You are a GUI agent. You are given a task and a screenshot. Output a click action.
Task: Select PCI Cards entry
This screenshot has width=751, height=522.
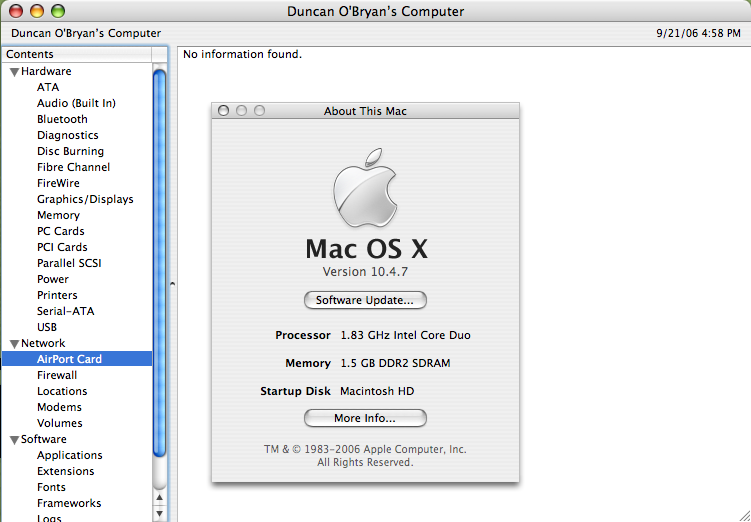tap(62, 247)
